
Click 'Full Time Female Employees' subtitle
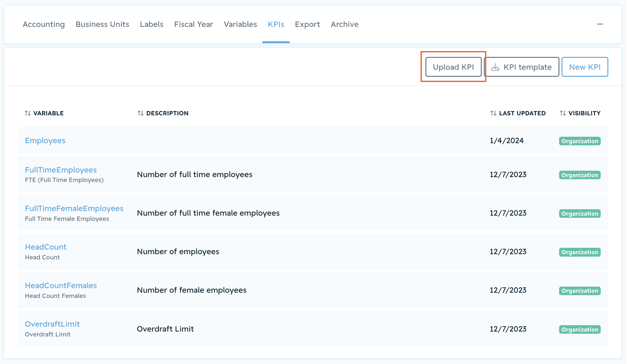pos(67,219)
